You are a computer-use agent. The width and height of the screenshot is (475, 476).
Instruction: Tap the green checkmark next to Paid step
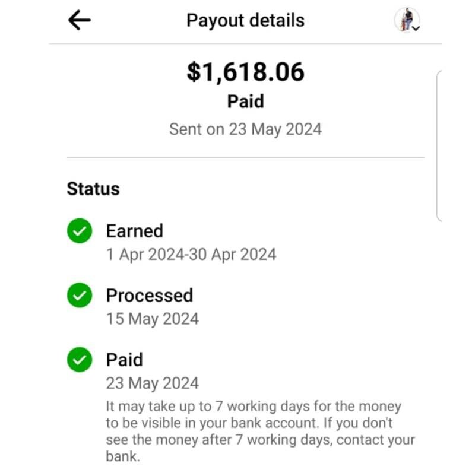79,360
